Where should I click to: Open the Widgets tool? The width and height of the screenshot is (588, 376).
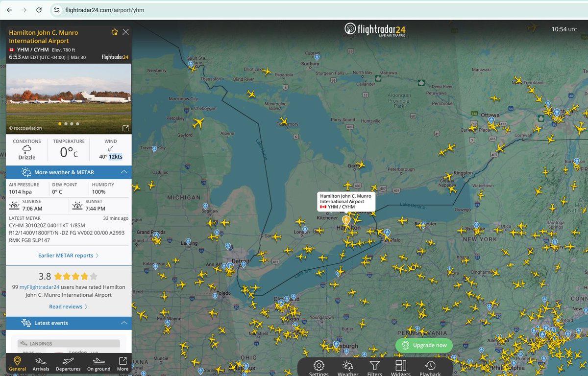click(401, 368)
